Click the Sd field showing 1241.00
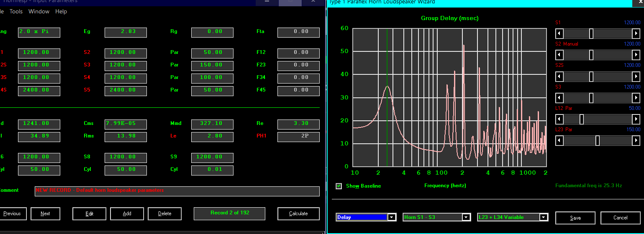 click(x=39, y=124)
